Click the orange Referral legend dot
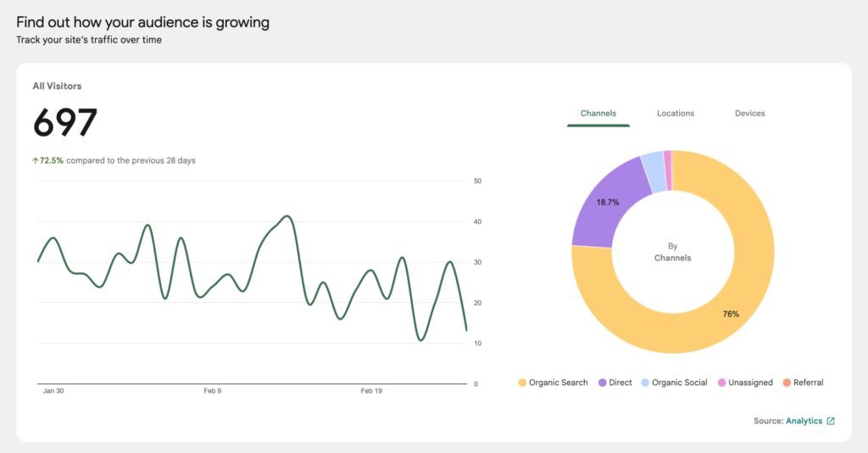 (787, 383)
